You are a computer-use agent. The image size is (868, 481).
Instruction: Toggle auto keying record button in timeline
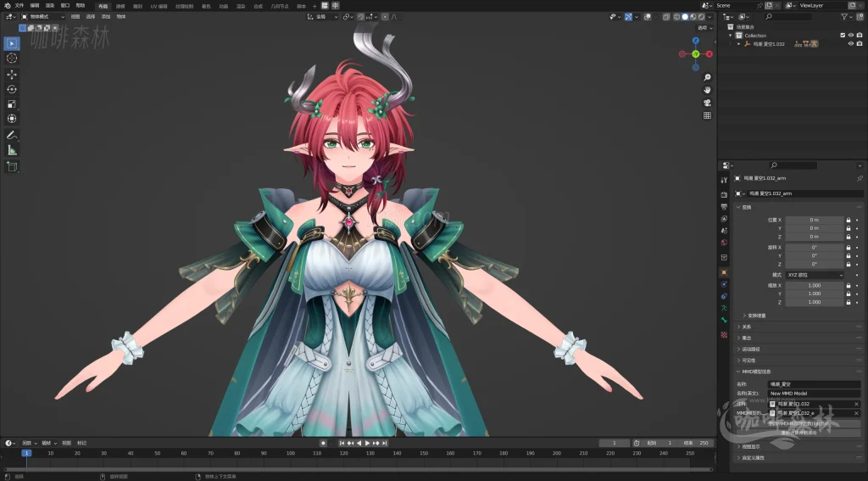pos(323,444)
